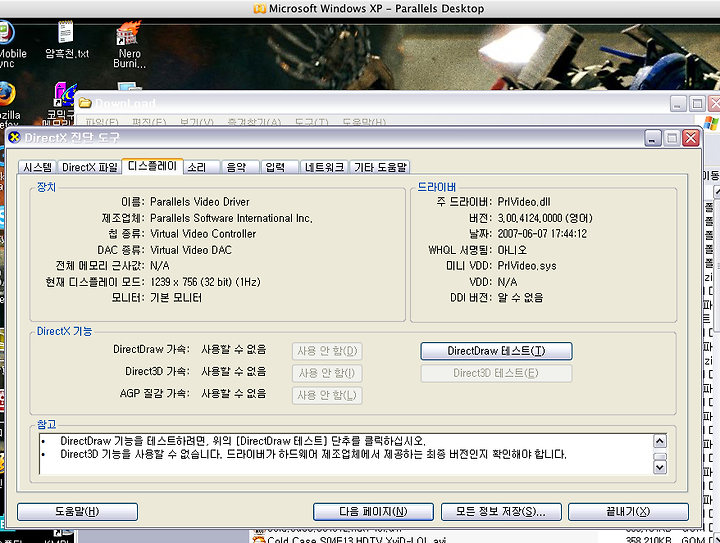
Task: Open the Mobile Sync desktop icon
Action: (9, 44)
